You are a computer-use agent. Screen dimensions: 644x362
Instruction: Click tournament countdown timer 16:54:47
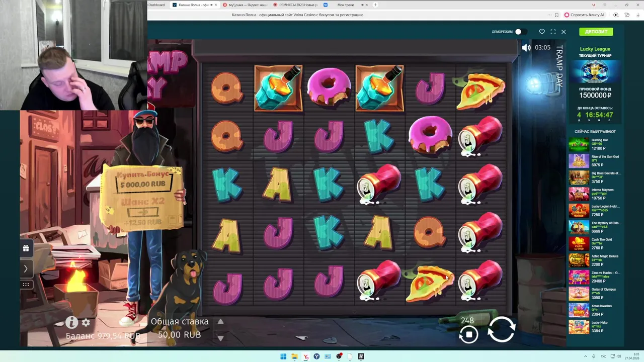click(595, 115)
